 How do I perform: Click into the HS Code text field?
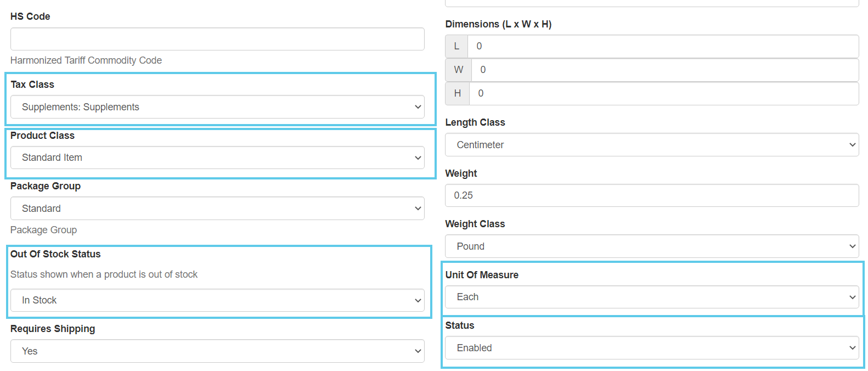coord(217,39)
